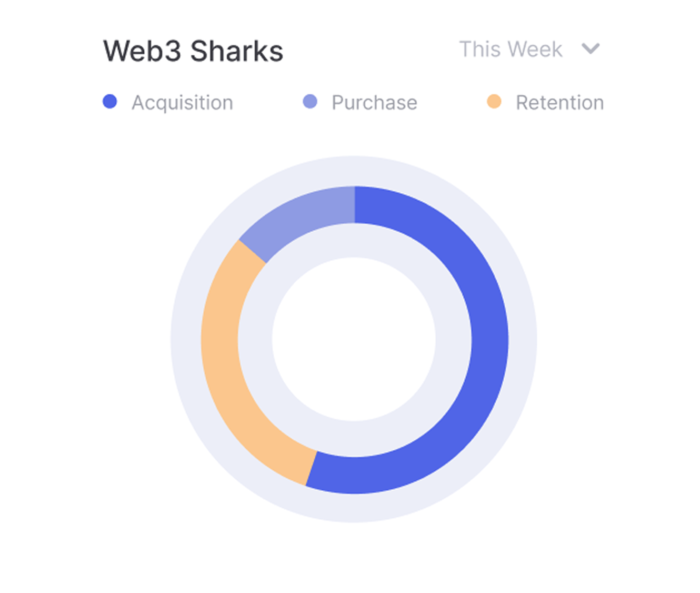Click the word "Web3" in the title
The image size is (700, 593).
click(x=142, y=52)
